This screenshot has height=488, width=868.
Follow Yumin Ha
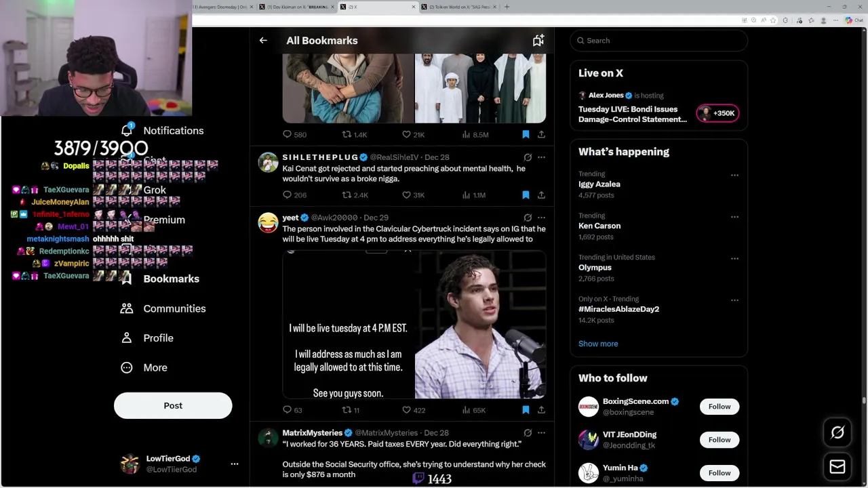719,473
